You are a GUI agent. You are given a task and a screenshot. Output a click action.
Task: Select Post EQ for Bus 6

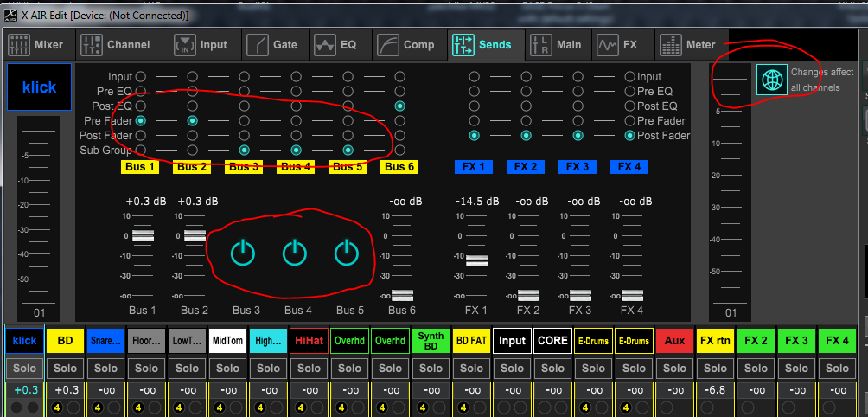point(399,106)
